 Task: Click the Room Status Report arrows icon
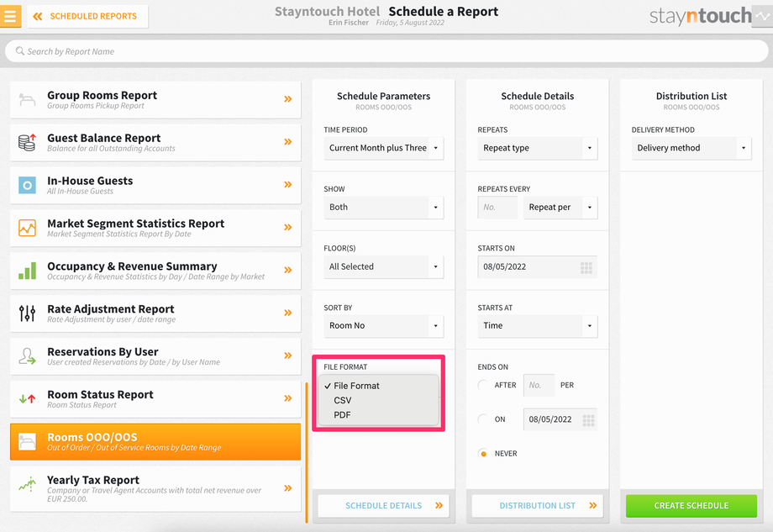pyautogui.click(x=27, y=399)
